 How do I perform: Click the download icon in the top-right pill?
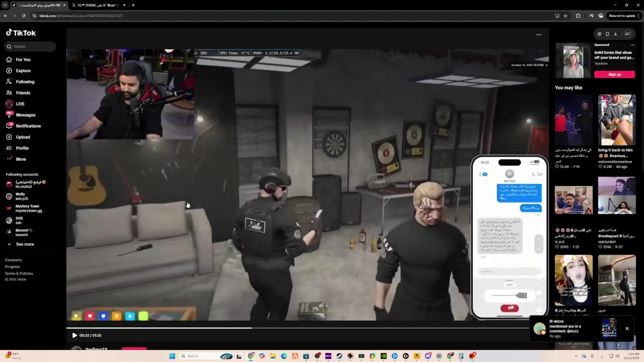[x=615, y=34]
